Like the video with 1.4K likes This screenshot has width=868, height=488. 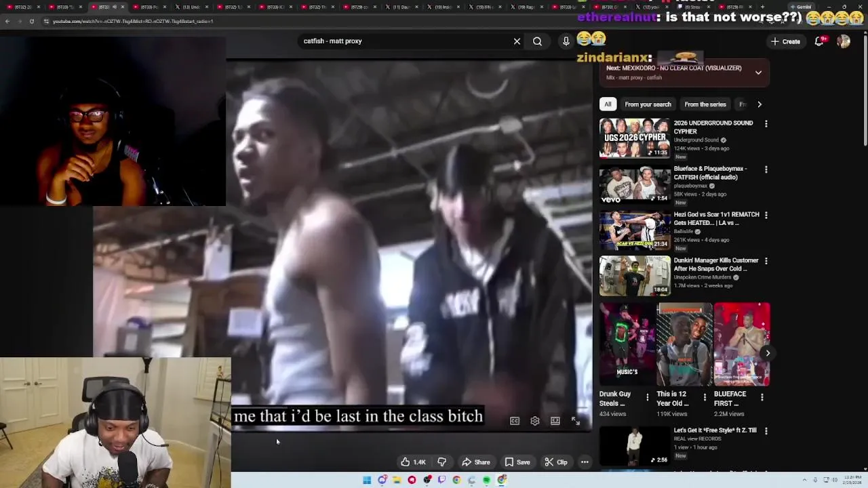tap(413, 462)
